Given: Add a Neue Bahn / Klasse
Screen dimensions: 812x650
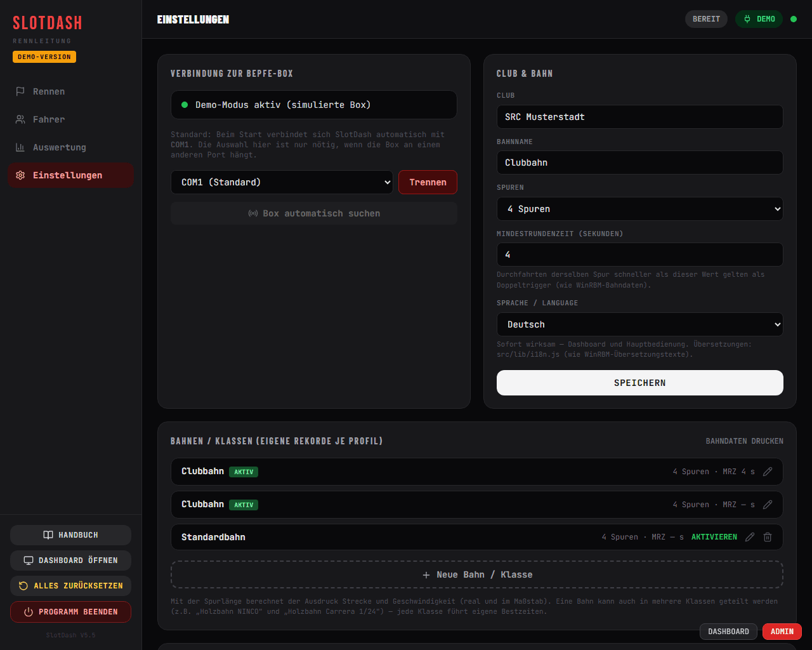Looking at the screenshot, I should click(477, 574).
